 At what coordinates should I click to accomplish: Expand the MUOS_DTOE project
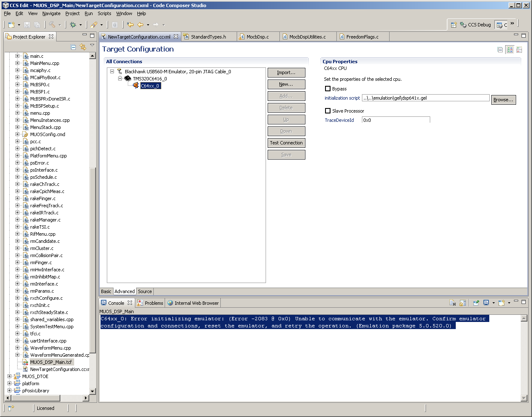coord(10,376)
